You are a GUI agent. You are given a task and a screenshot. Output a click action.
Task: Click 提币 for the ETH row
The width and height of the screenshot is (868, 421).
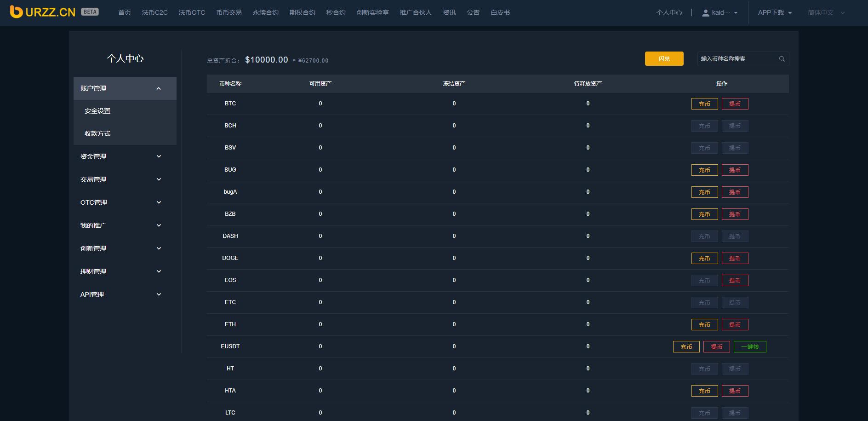735,324
